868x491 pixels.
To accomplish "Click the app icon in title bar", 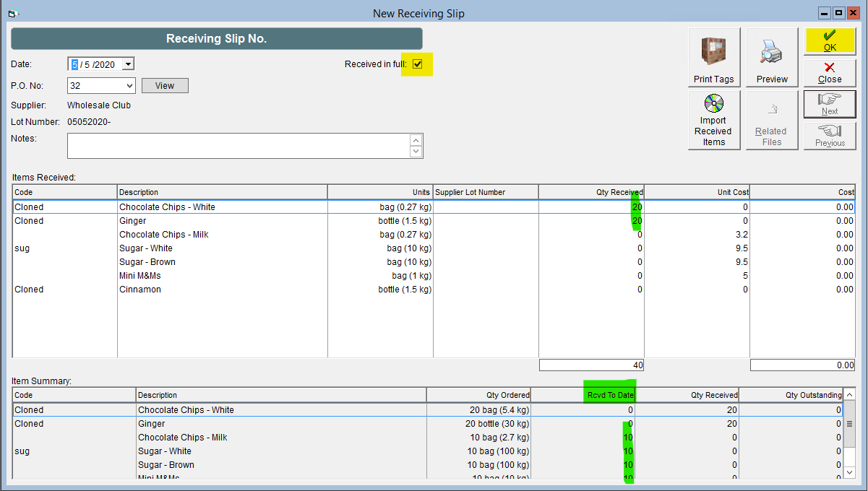I will click(12, 13).
